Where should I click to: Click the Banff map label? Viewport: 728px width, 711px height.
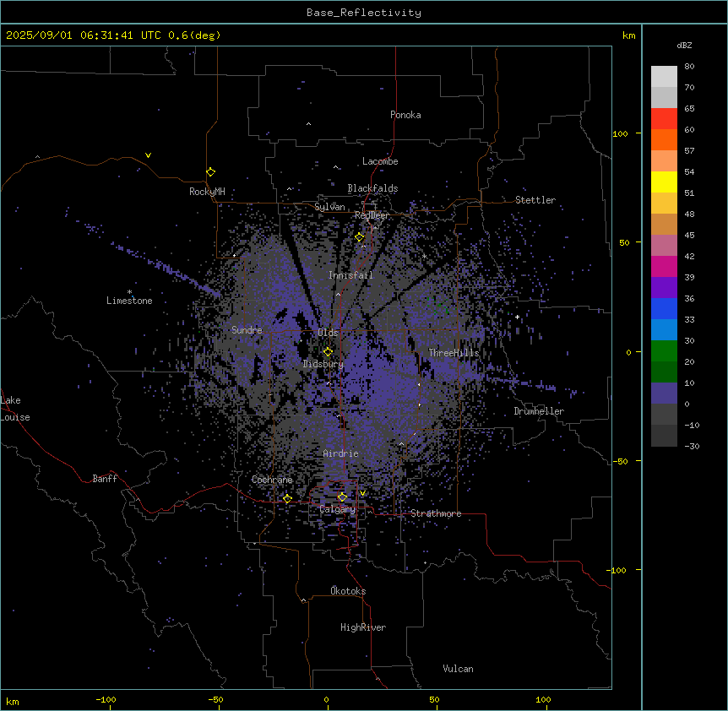tap(105, 479)
